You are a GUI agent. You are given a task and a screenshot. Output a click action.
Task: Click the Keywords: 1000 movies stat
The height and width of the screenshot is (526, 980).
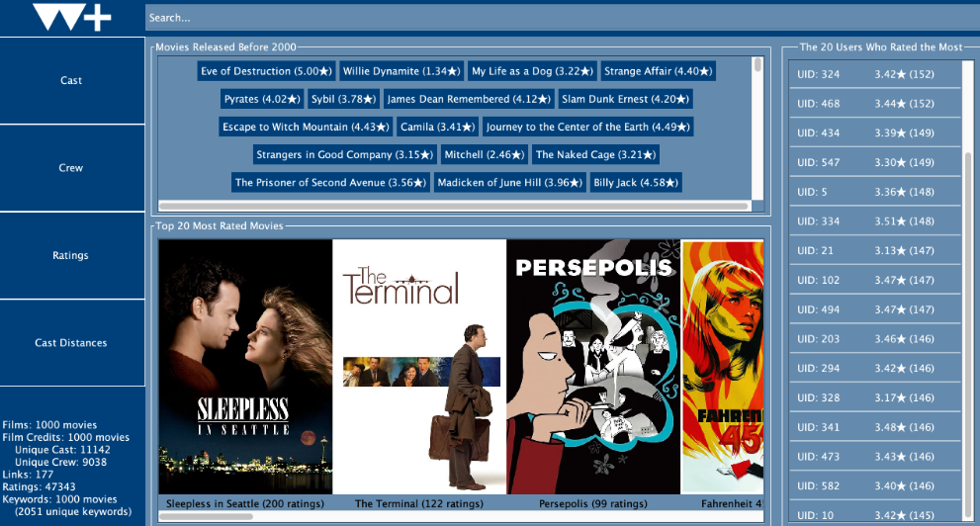tap(59, 499)
